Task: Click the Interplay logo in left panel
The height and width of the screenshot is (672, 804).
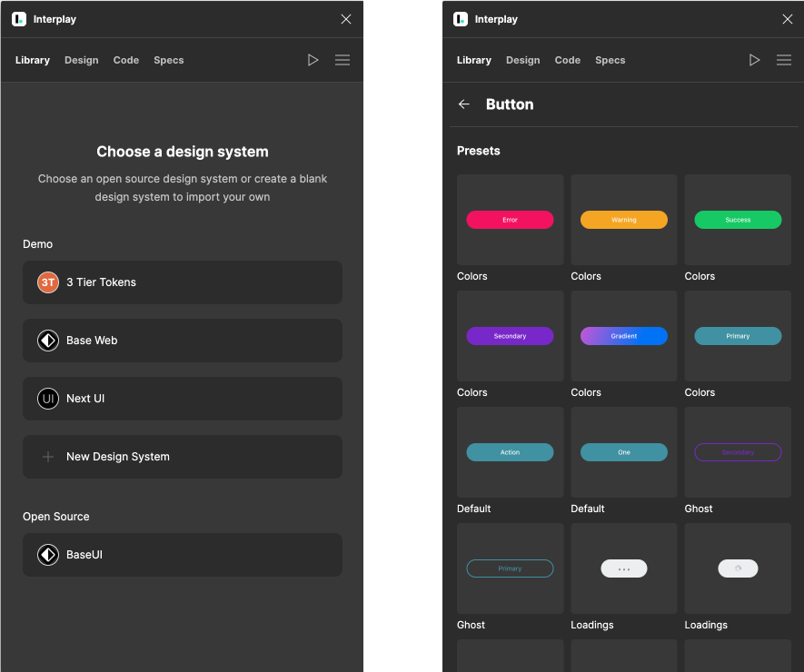Action: [19, 19]
